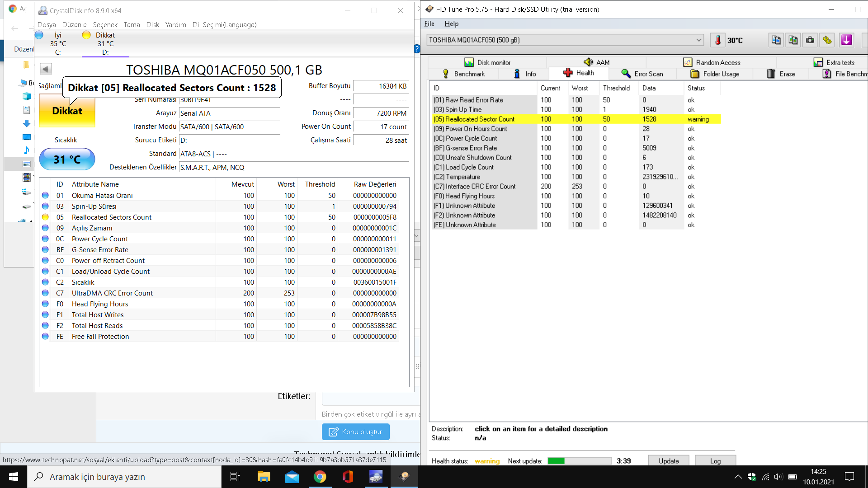The width and height of the screenshot is (868, 488).
Task: Click CrystalDiskInfo previous disk arrow
Action: pyautogui.click(x=45, y=69)
